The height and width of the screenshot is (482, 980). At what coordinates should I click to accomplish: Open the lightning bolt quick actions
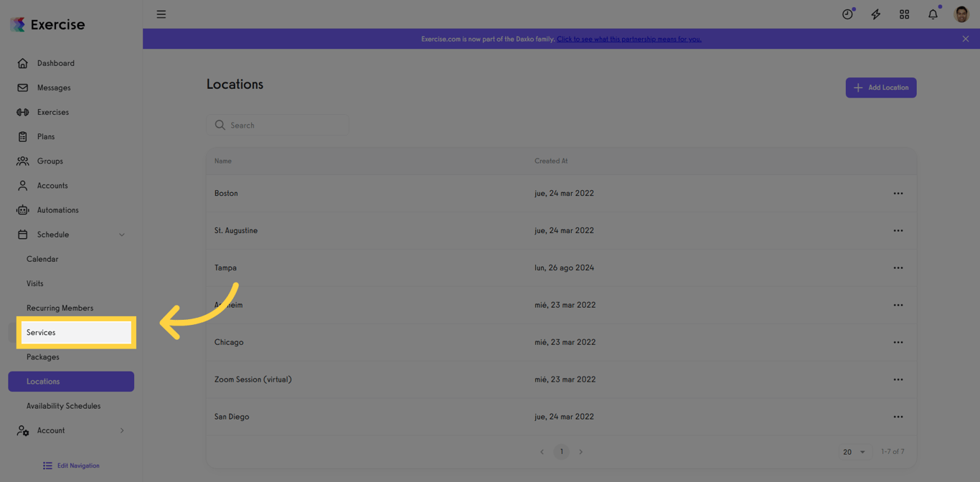coord(876,14)
